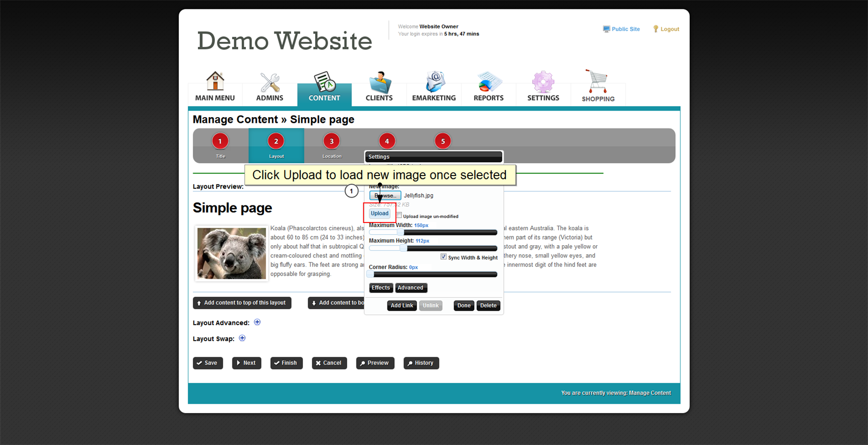
Task: Expand the Layout Swap section
Action: pyautogui.click(x=242, y=338)
